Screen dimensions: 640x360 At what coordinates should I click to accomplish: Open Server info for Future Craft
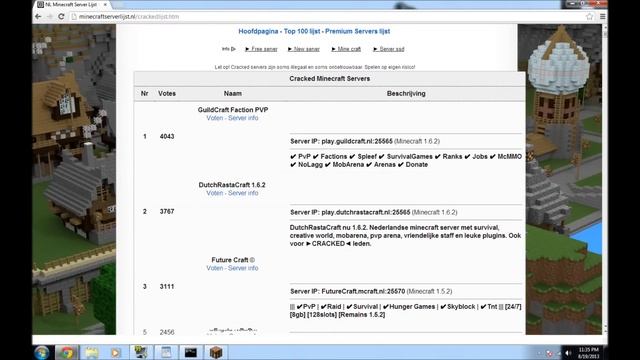tap(243, 268)
